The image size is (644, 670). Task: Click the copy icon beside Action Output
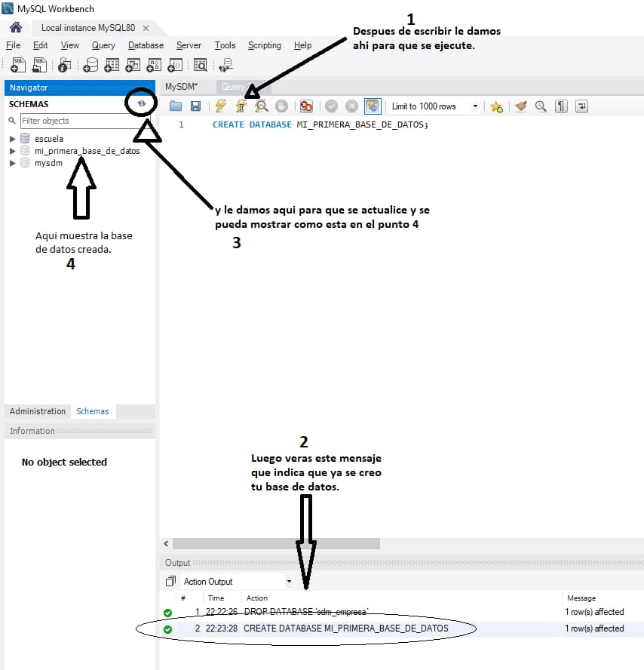click(170, 581)
